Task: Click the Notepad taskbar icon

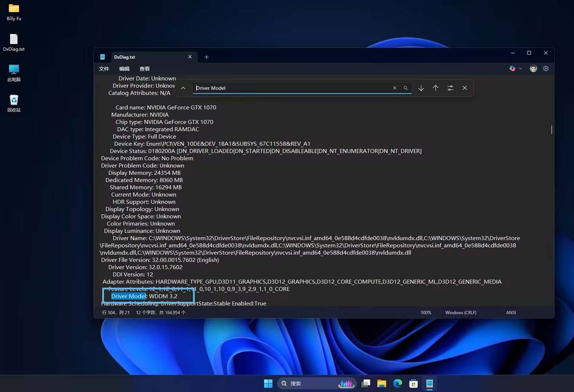Action: pyautogui.click(x=430, y=383)
